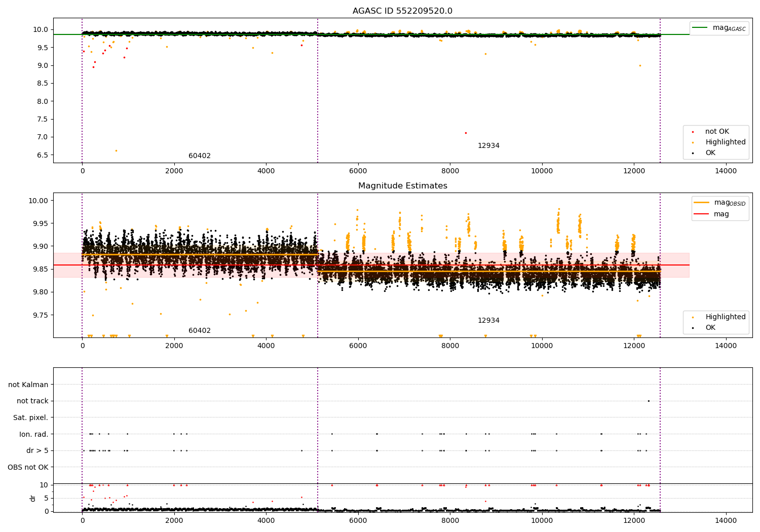Click the 'dr' axis label
The height and width of the screenshot is (532, 760).
(33, 498)
